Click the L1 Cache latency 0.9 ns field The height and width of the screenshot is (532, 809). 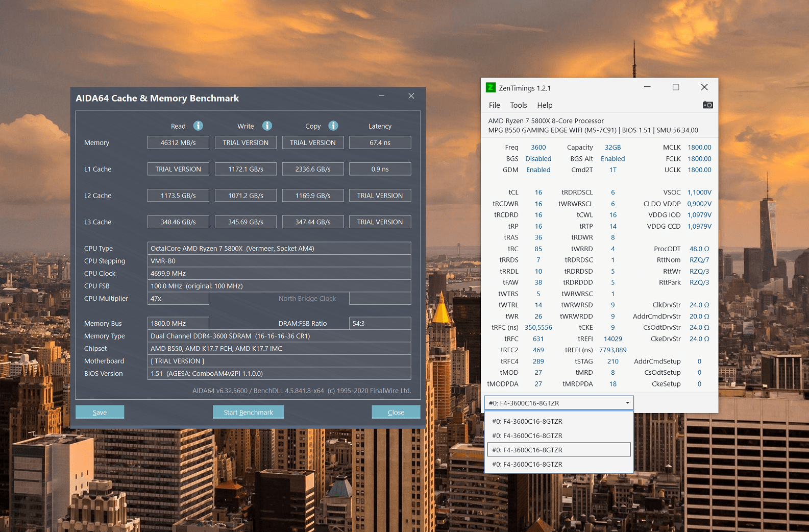click(380, 169)
